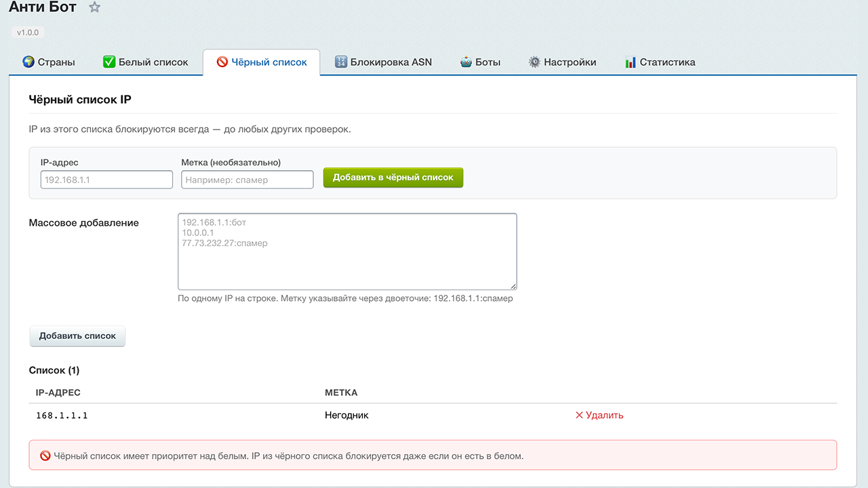Click the hint text По одному IP на строке
The height and width of the screenshot is (488, 868).
coord(345,298)
